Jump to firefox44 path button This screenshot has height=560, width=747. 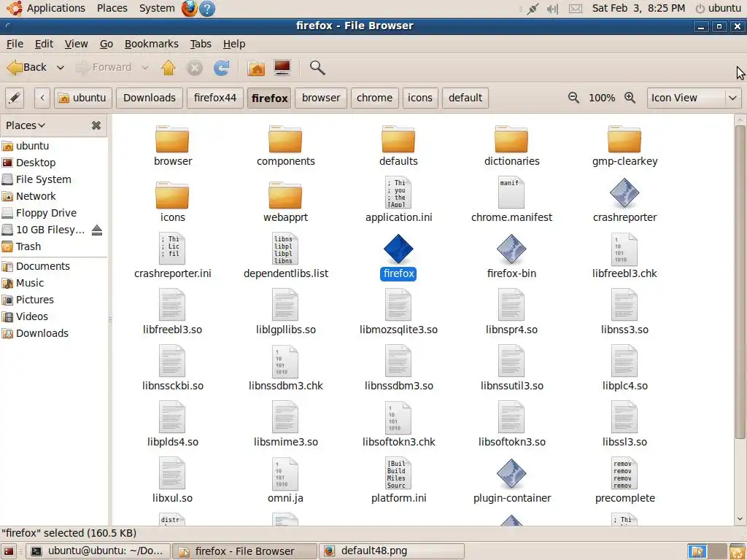point(215,98)
